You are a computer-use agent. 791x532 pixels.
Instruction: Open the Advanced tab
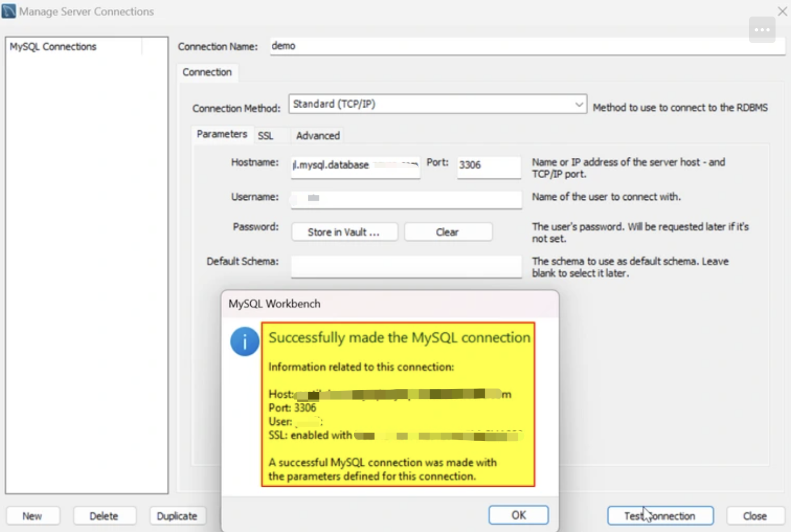pos(318,136)
